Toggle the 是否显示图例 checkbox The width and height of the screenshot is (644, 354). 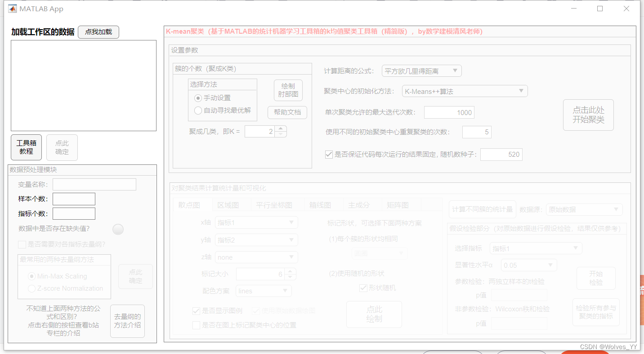click(196, 311)
